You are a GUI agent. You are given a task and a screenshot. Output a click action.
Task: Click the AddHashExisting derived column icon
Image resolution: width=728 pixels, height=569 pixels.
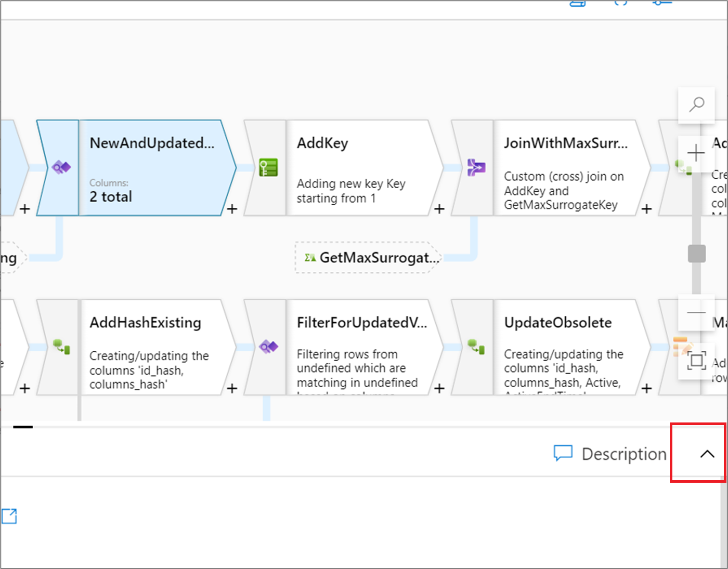(x=61, y=347)
